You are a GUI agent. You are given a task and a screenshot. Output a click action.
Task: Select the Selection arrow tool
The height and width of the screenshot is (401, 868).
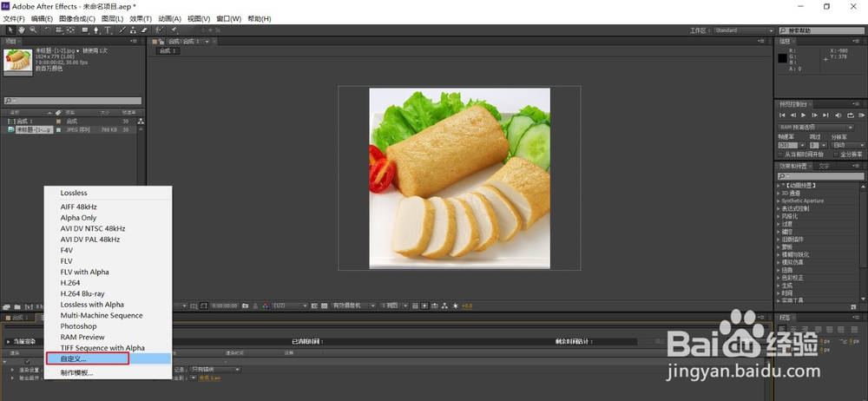pos(10,30)
